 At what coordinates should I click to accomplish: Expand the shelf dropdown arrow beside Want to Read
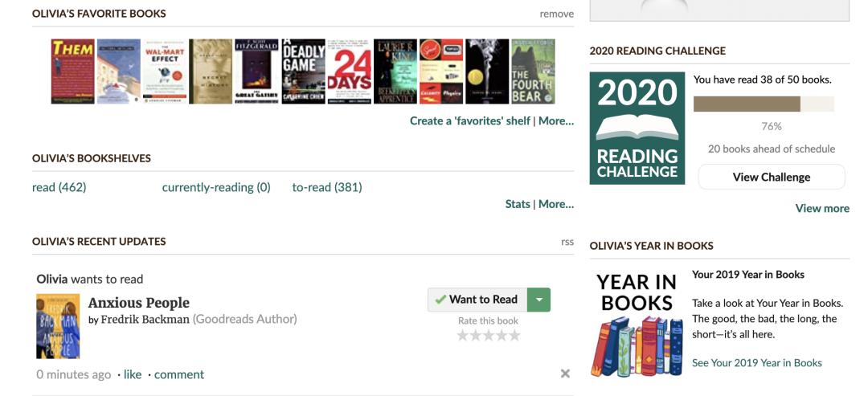(538, 300)
